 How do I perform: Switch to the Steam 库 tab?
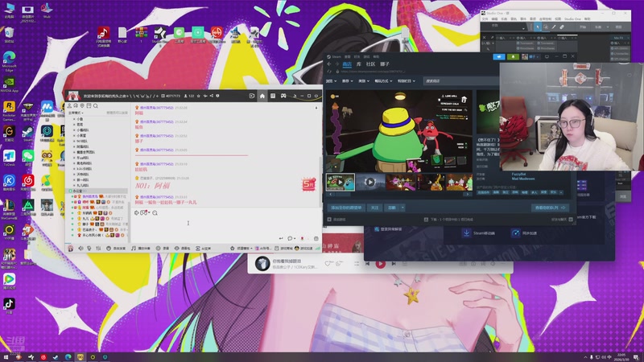coord(358,64)
